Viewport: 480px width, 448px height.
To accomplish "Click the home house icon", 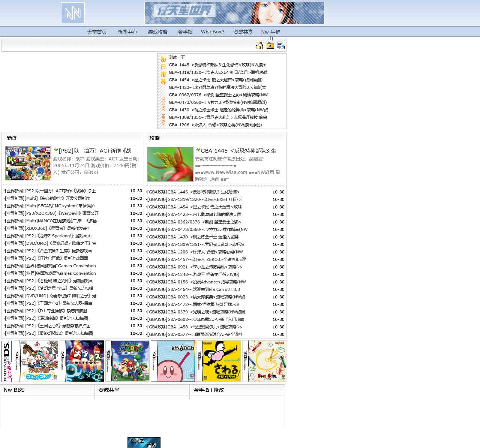I will click(x=259, y=46).
